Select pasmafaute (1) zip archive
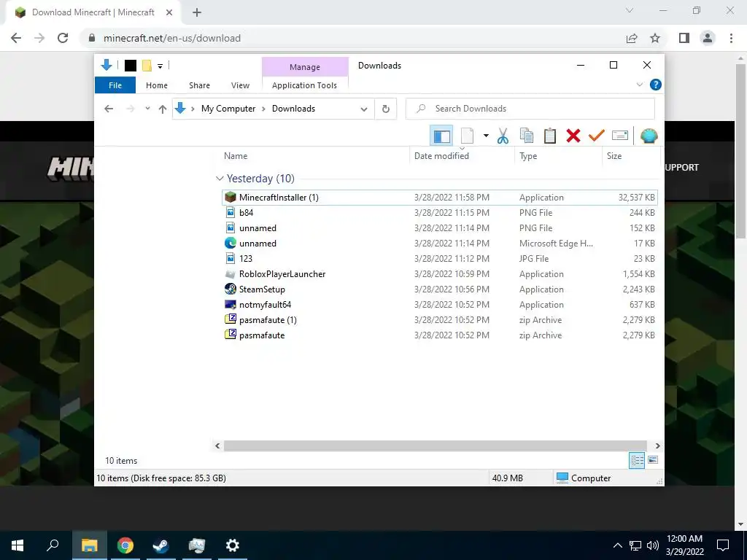This screenshot has height=560, width=747. [440, 320]
